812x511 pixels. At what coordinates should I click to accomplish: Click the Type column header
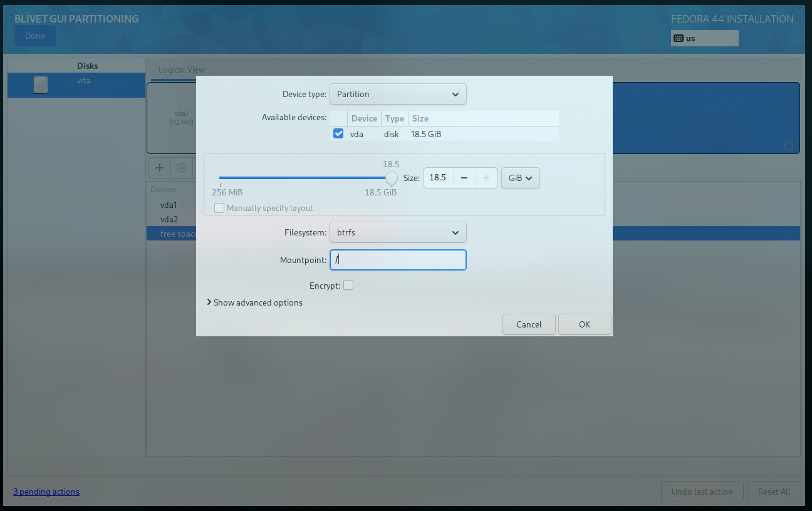(394, 118)
